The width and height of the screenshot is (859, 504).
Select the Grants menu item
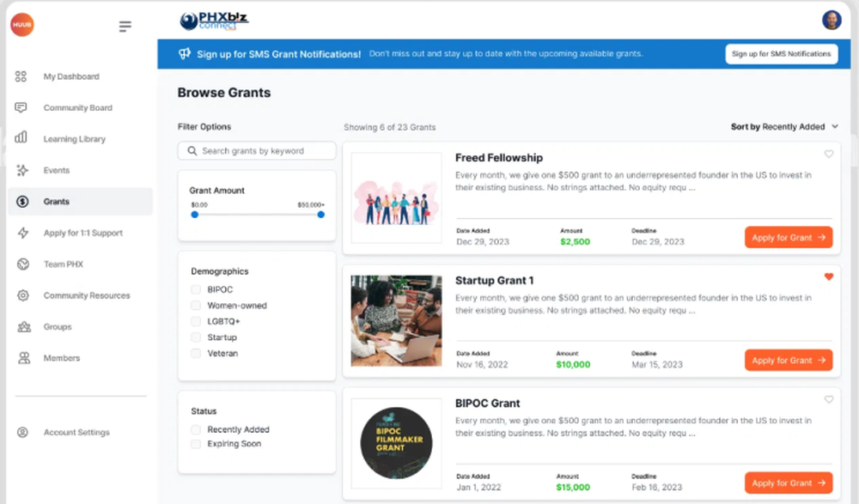[80, 202]
